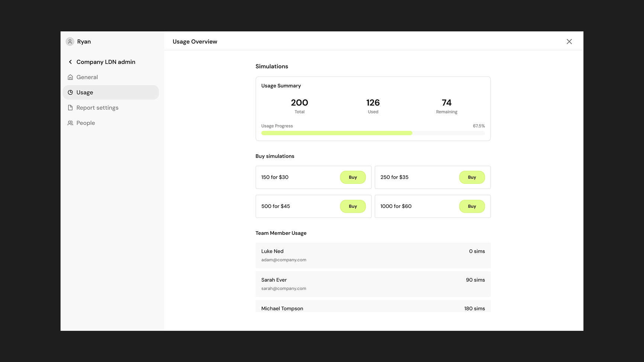The height and width of the screenshot is (362, 644).
Task: Select the Usage menu item
Action: 111,93
